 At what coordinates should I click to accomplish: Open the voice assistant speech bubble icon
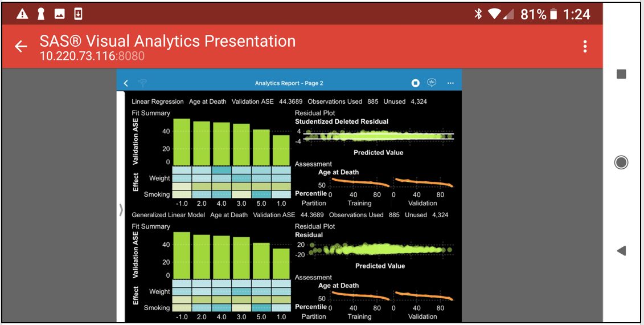(x=431, y=83)
